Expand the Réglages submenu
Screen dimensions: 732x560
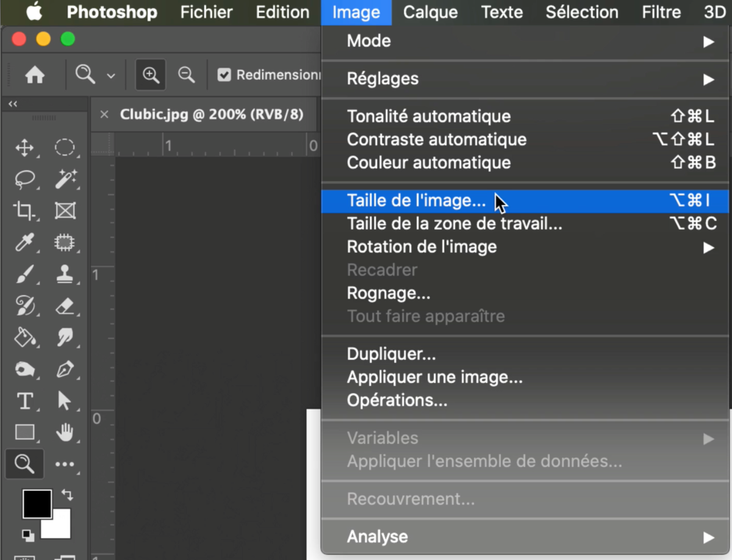(x=525, y=79)
